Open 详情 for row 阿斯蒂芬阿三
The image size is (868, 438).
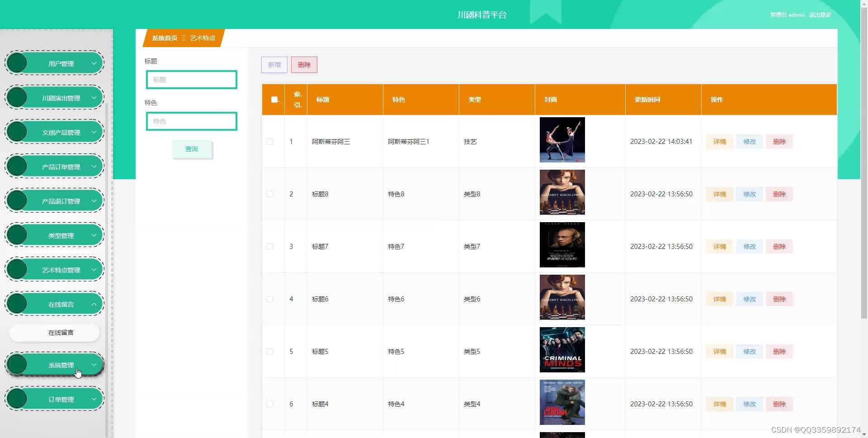point(720,142)
